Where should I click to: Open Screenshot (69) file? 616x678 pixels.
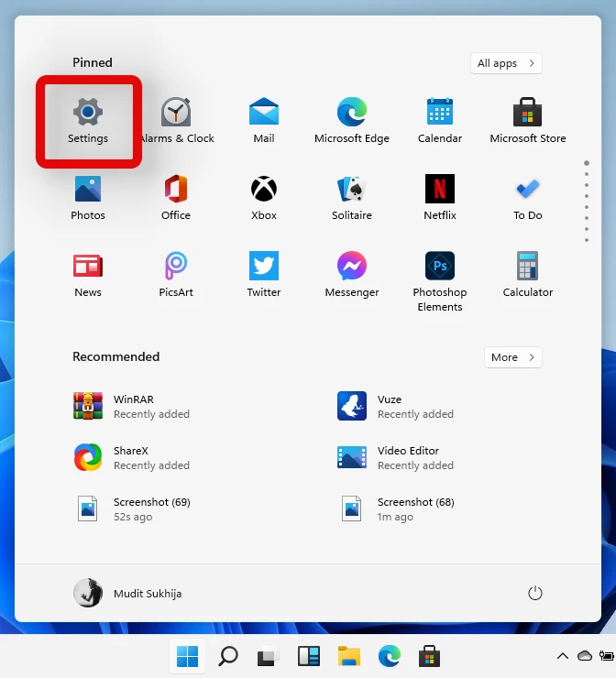[x=132, y=508]
